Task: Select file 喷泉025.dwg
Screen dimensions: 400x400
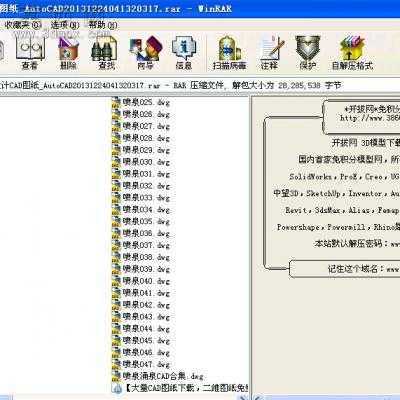Action: 141,102
